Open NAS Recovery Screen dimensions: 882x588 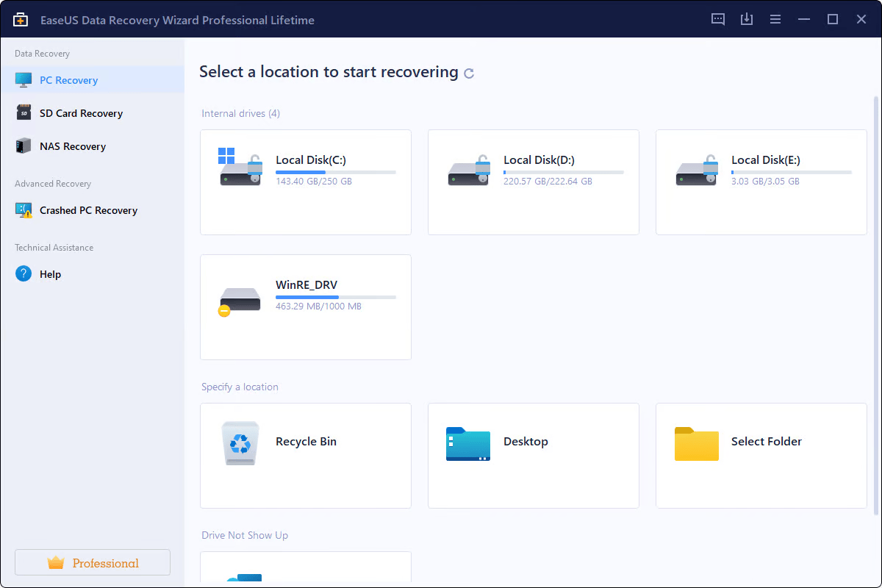[x=71, y=146]
